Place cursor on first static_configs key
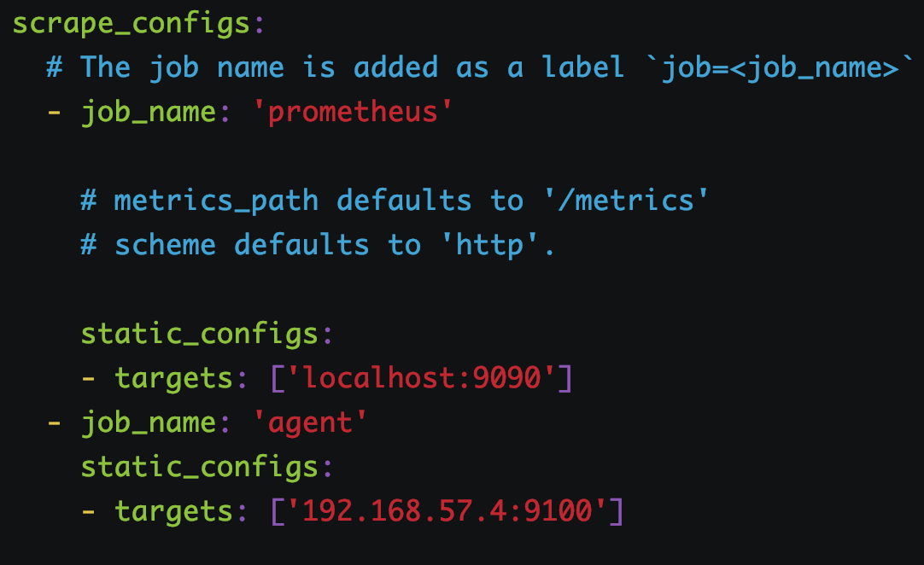Image resolution: width=924 pixels, height=565 pixels. (x=199, y=334)
